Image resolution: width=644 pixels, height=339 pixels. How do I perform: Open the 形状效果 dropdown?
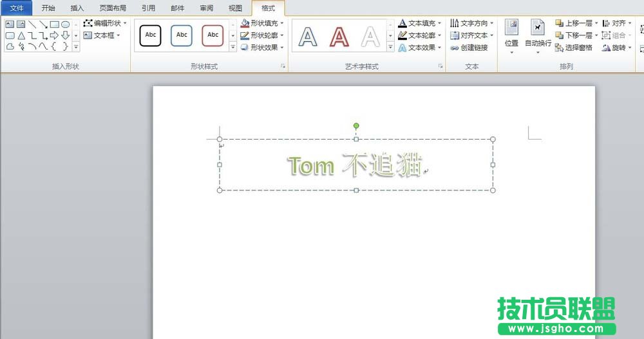coord(262,48)
